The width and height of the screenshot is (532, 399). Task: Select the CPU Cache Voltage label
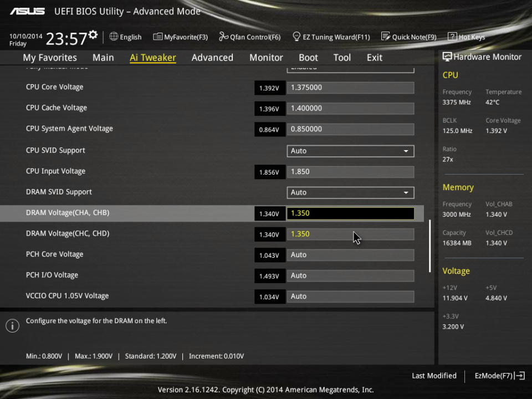point(57,108)
